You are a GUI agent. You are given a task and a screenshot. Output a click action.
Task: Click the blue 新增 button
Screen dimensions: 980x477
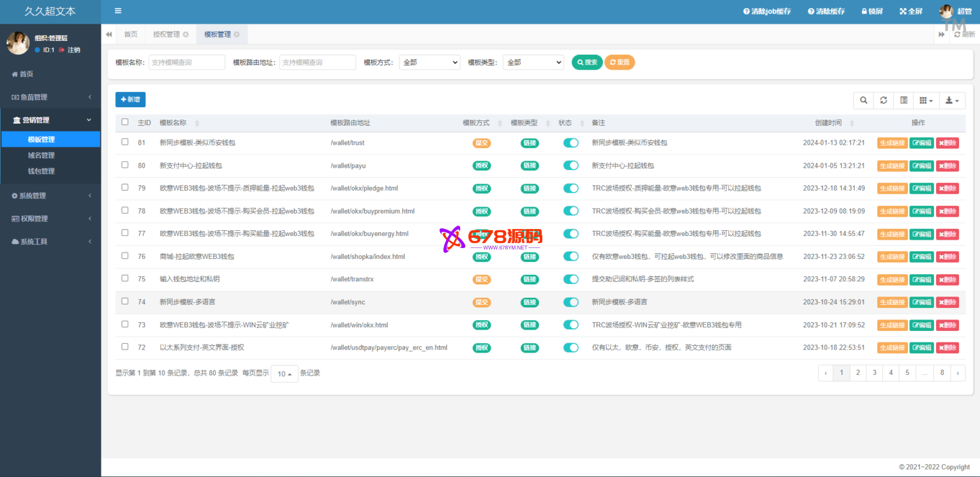click(130, 99)
